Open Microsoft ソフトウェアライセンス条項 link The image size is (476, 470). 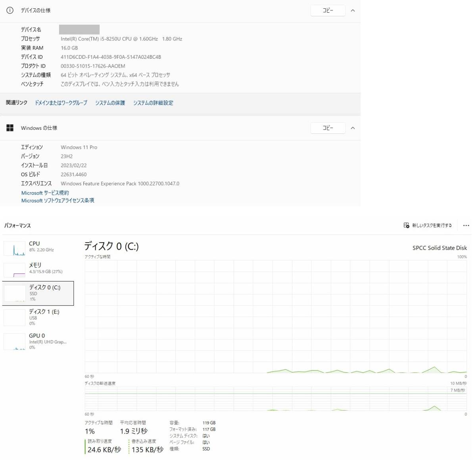pyautogui.click(x=58, y=200)
